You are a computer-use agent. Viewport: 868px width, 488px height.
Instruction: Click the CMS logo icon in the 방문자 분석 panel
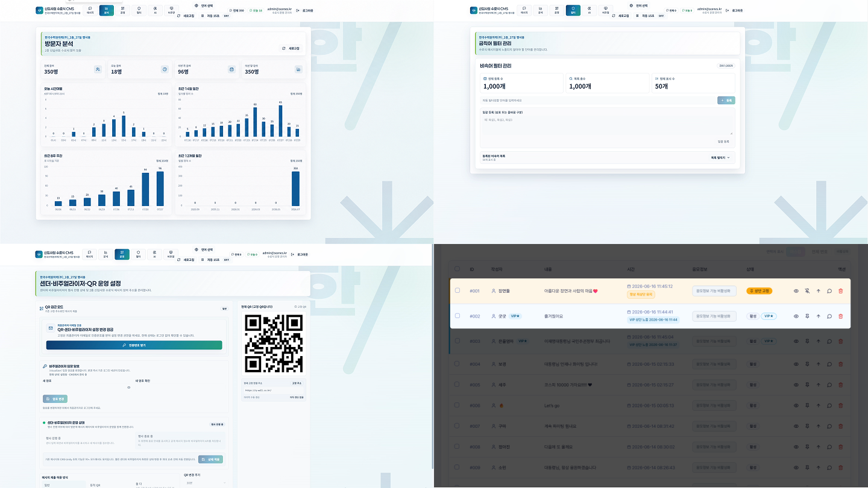pyautogui.click(x=39, y=10)
